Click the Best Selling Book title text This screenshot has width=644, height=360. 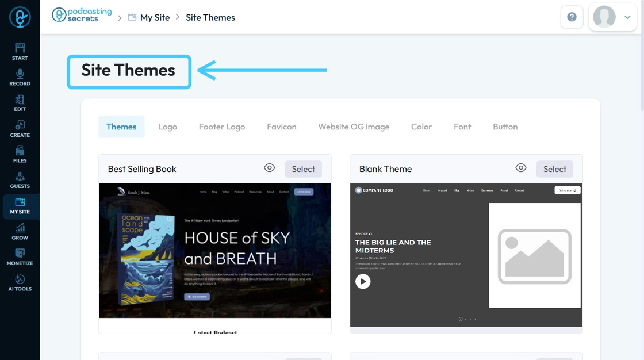[142, 169]
